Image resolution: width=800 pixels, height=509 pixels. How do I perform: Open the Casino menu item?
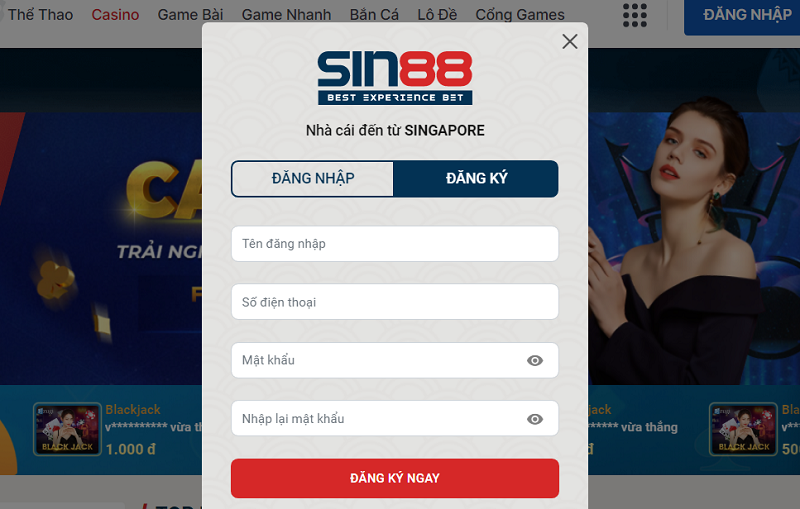[x=115, y=15]
